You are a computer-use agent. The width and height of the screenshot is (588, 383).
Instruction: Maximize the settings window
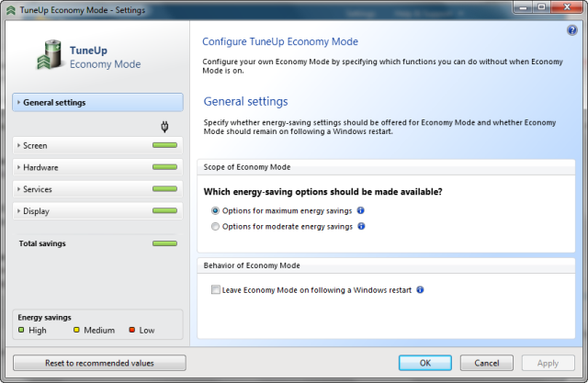tap(541, 7)
